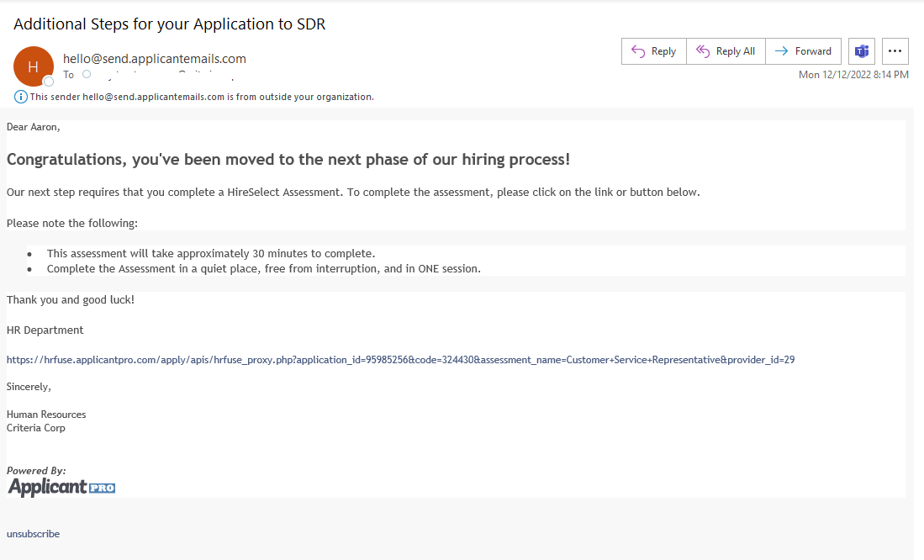Click the sender presence status indicator
The width and height of the screenshot is (924, 560).
[49, 82]
